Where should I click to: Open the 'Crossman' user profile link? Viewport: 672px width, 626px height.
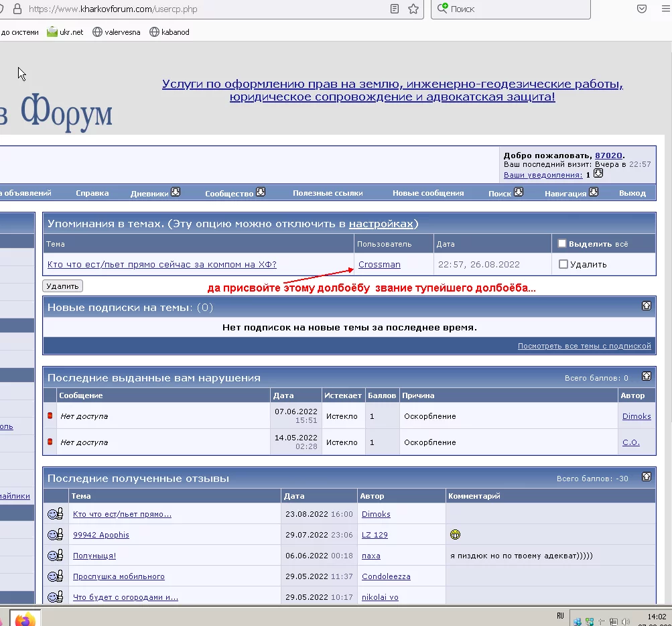(379, 264)
